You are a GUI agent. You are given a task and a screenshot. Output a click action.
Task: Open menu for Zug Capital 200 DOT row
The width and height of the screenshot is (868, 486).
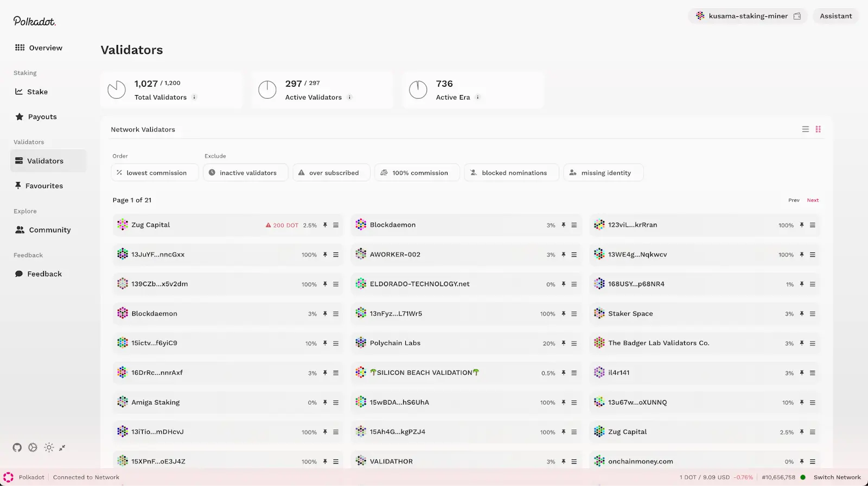pyautogui.click(x=336, y=225)
